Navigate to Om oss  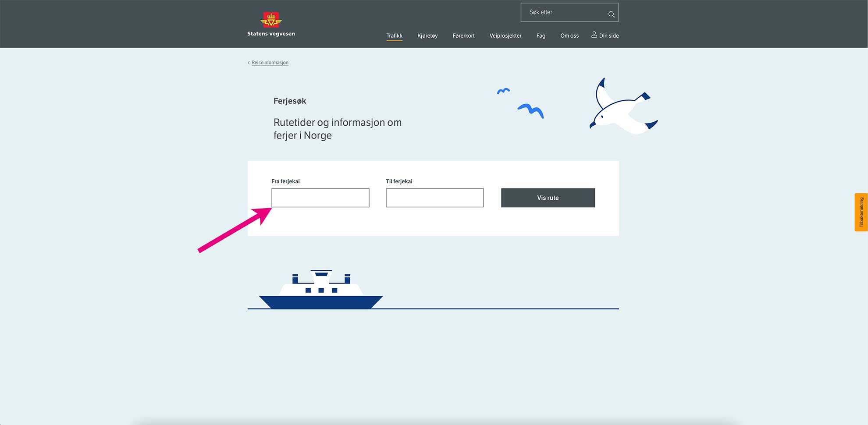coord(569,35)
